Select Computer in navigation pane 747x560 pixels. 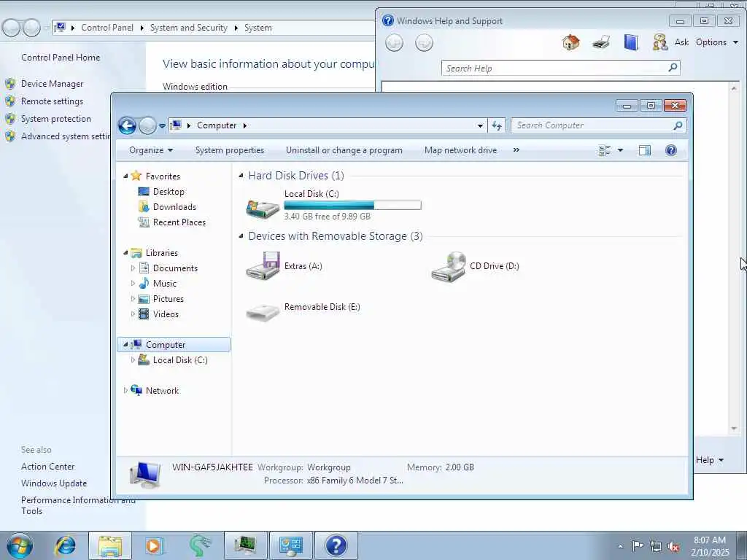click(x=174, y=344)
